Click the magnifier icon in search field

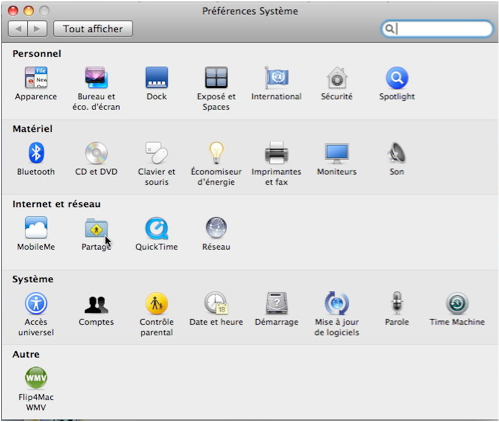click(389, 29)
